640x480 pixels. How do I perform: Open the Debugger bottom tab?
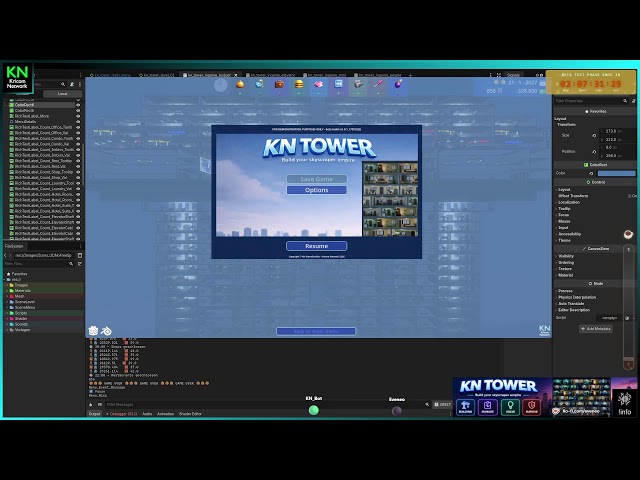coord(121,414)
